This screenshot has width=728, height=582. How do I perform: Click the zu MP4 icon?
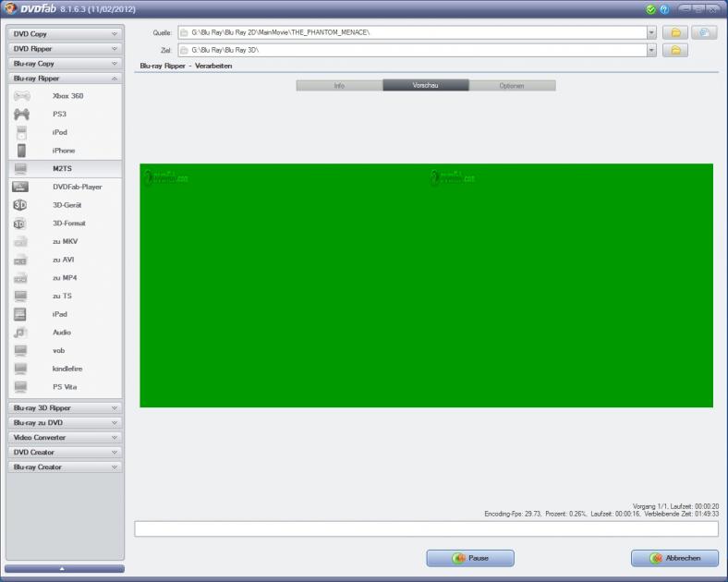point(20,277)
